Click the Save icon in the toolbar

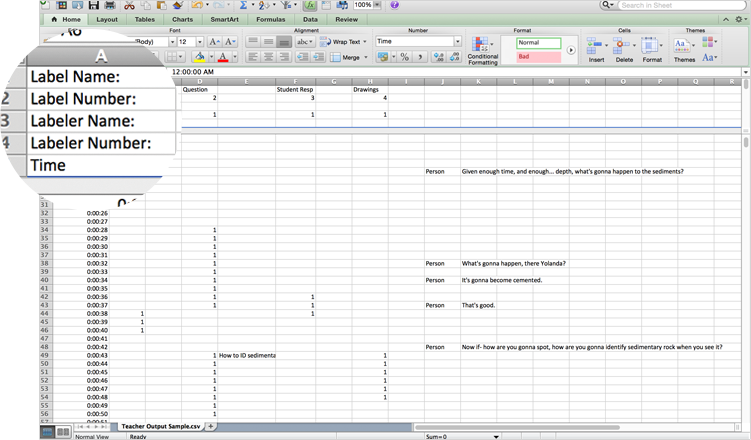tap(94, 6)
